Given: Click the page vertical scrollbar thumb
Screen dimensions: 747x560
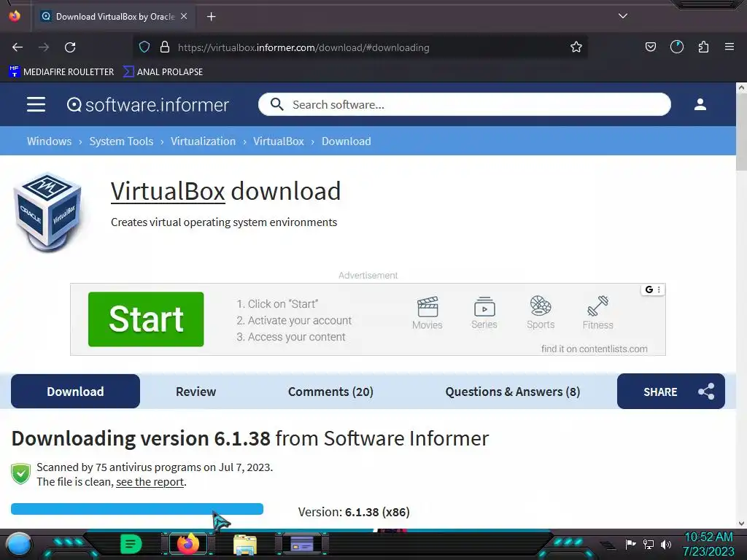Looking at the screenshot, I should pos(741,131).
